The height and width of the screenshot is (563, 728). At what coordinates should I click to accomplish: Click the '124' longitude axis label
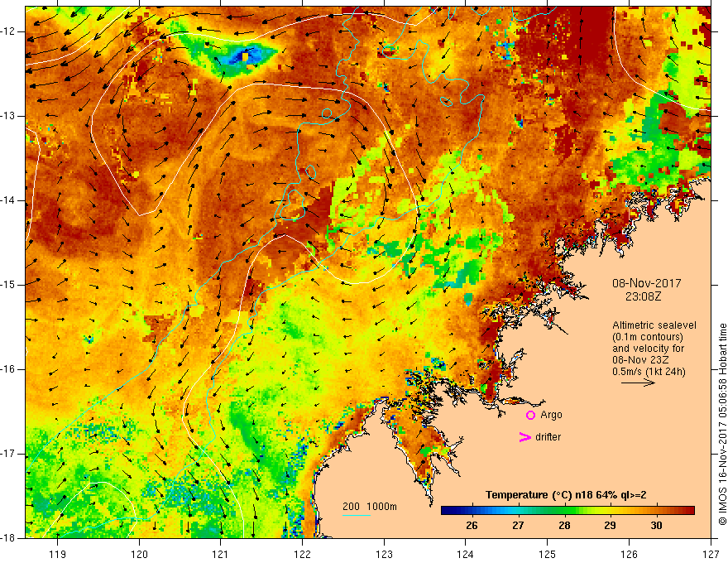point(466,554)
